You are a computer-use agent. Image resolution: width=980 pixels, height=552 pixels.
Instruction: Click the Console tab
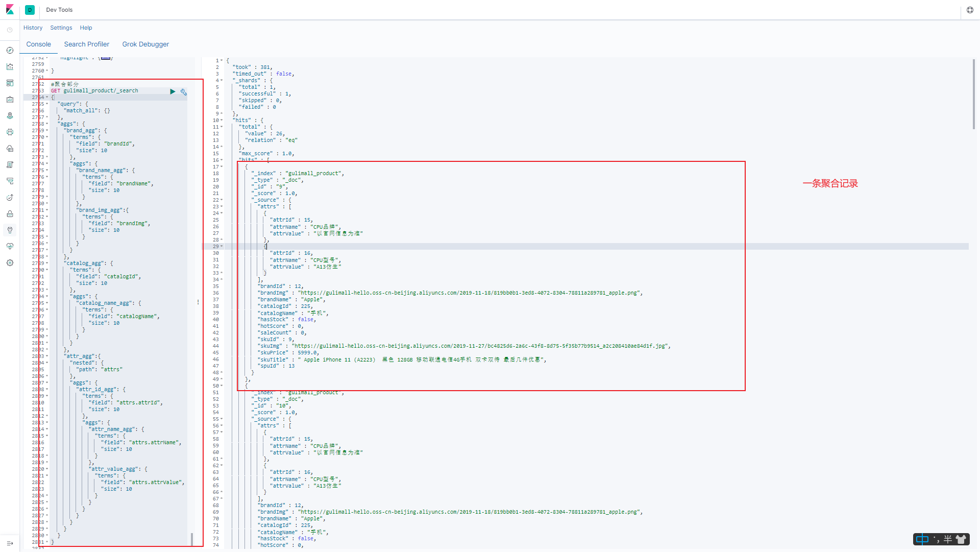click(38, 44)
